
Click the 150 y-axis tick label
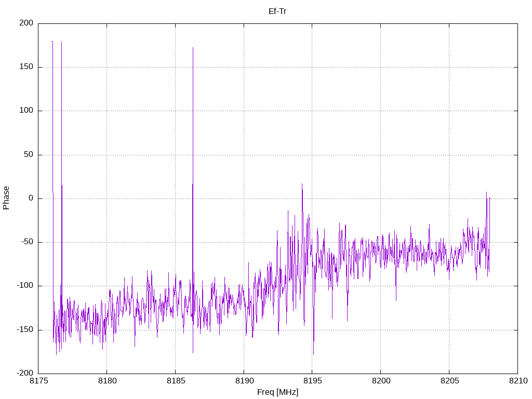(26, 67)
